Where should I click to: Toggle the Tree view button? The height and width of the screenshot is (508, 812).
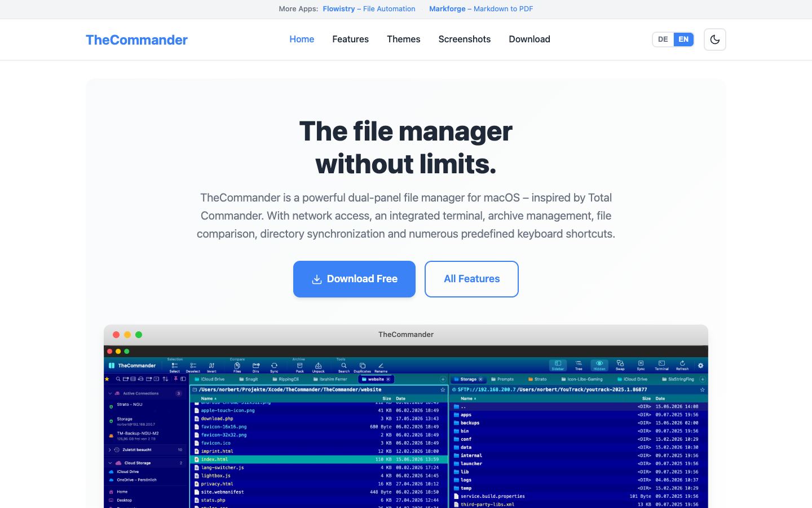coord(579,365)
